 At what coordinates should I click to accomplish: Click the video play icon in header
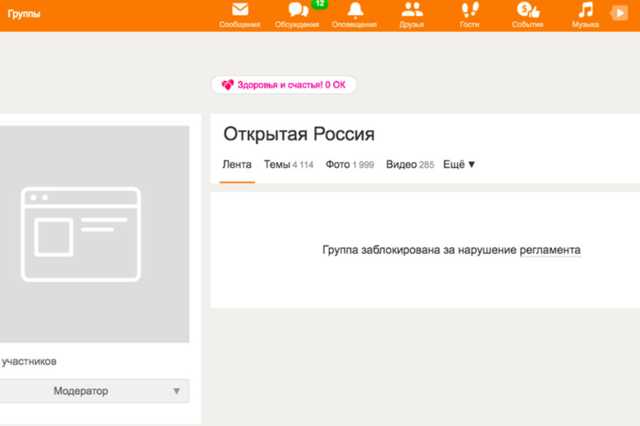pyautogui.click(x=619, y=13)
